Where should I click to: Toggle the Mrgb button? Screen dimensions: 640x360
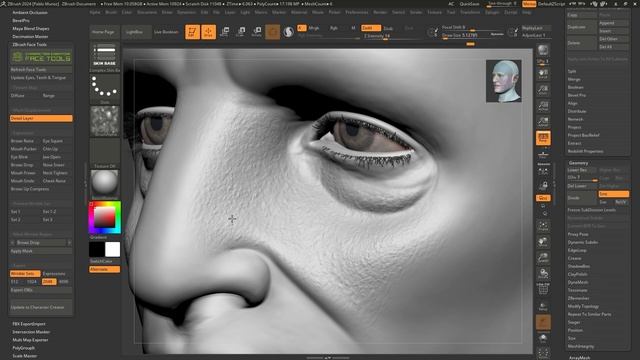(x=313, y=28)
